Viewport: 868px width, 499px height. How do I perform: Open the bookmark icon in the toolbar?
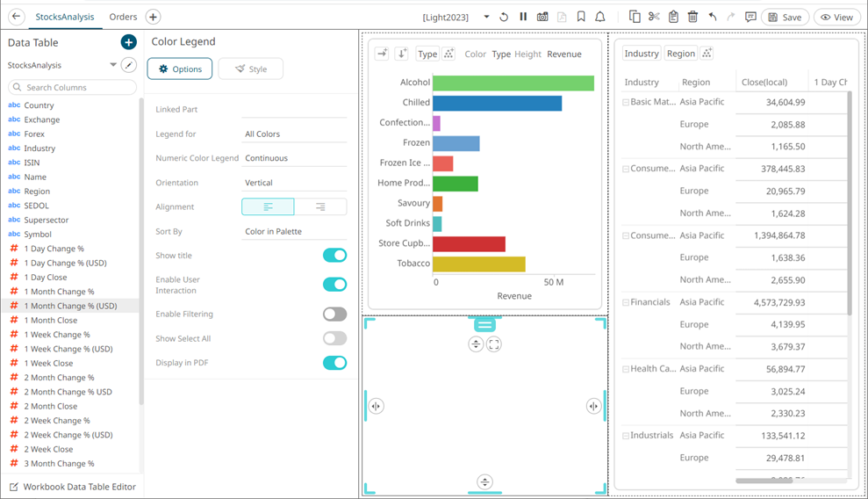click(581, 17)
